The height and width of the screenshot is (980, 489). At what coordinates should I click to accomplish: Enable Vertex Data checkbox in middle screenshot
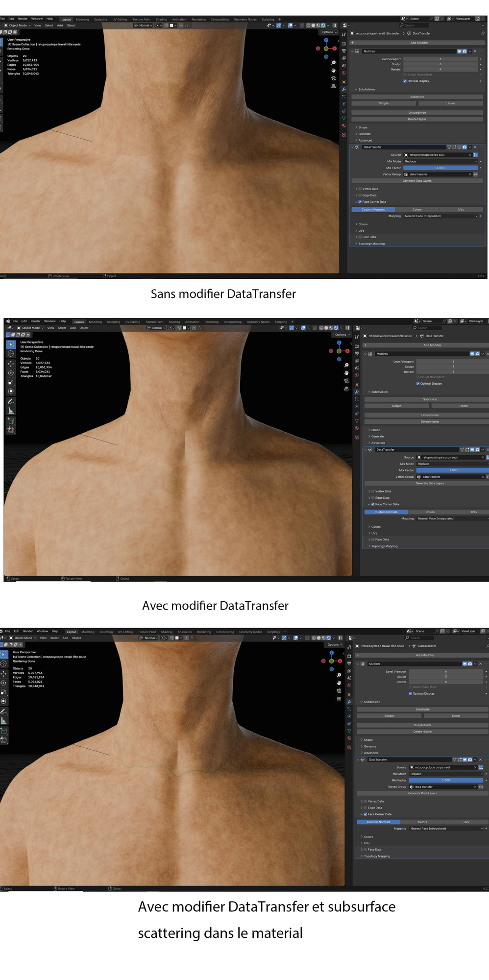point(373,491)
